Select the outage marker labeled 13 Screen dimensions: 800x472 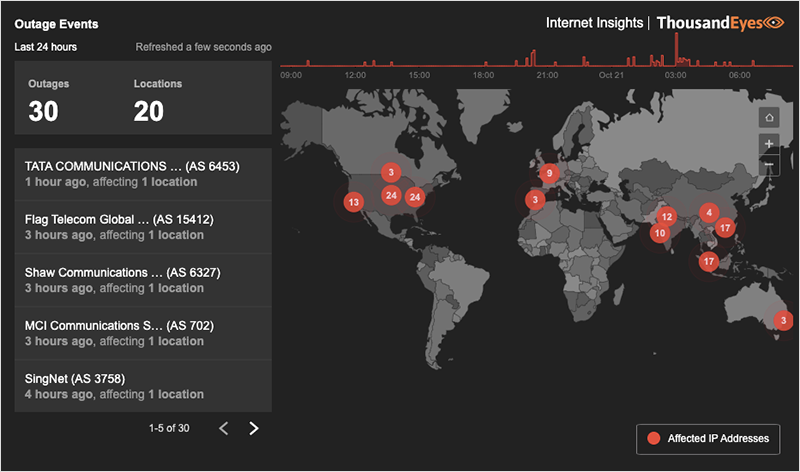(353, 202)
